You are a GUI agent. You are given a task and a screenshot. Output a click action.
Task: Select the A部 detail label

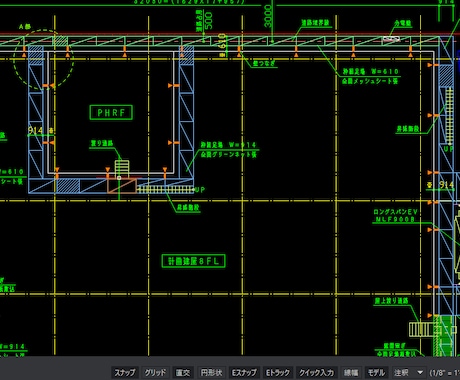click(25, 27)
